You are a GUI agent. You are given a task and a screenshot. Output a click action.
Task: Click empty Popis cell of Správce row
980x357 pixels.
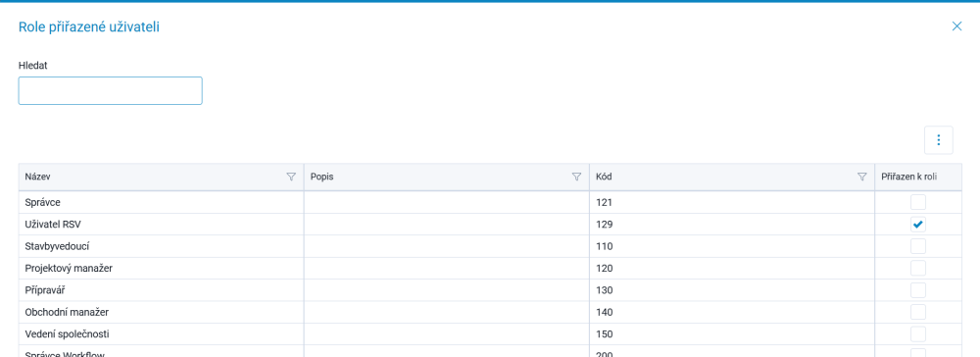446,203
